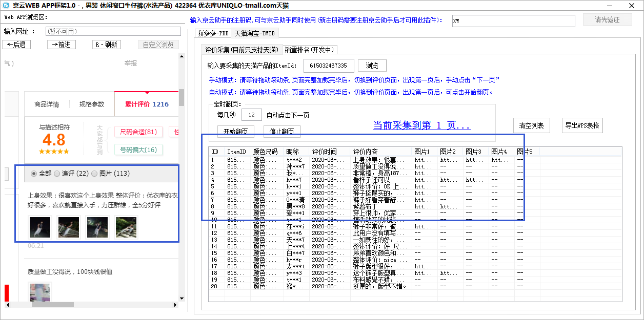Export results with 导出WPS表格

(x=582, y=125)
